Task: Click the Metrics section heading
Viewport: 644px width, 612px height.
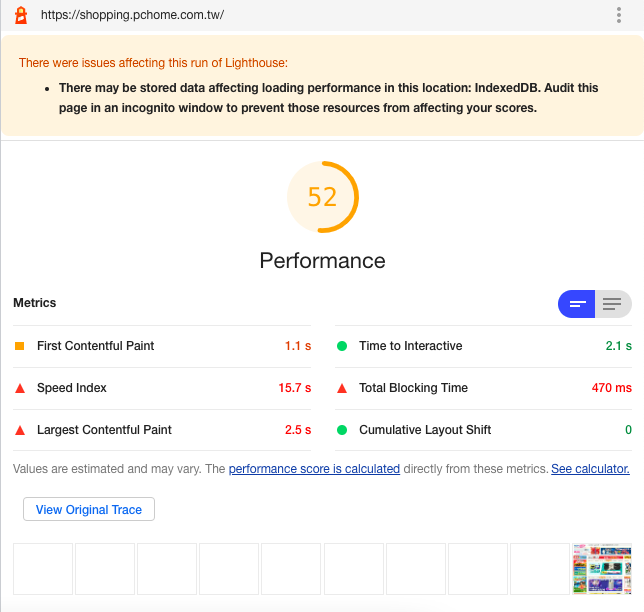Action: [x=34, y=303]
